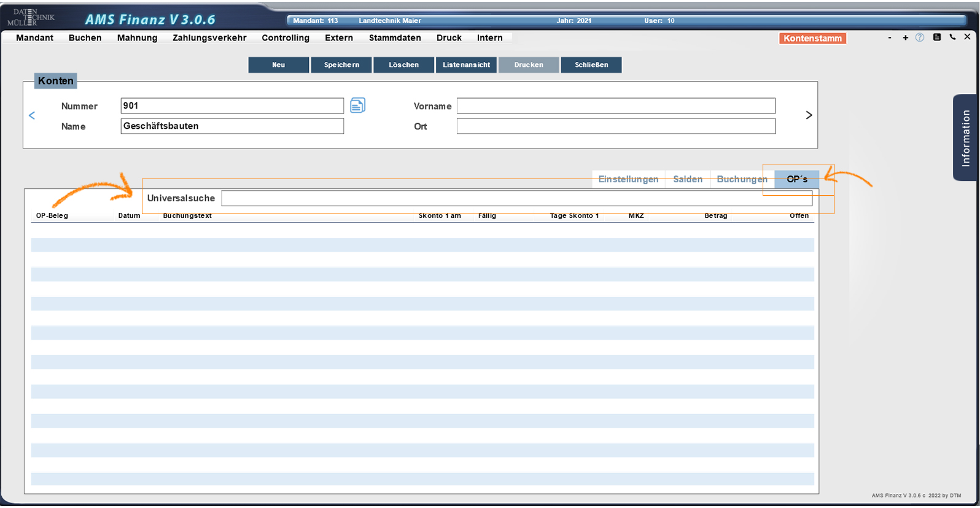
Task: Select the Buchungen tab
Action: (x=742, y=179)
